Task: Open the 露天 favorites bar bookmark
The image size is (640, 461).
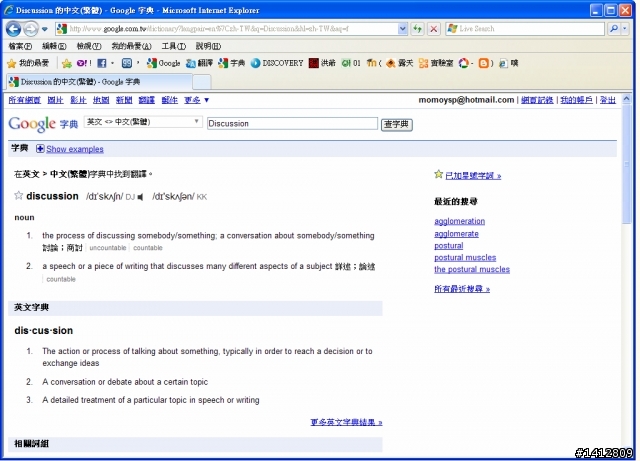Action: pyautogui.click(x=400, y=63)
